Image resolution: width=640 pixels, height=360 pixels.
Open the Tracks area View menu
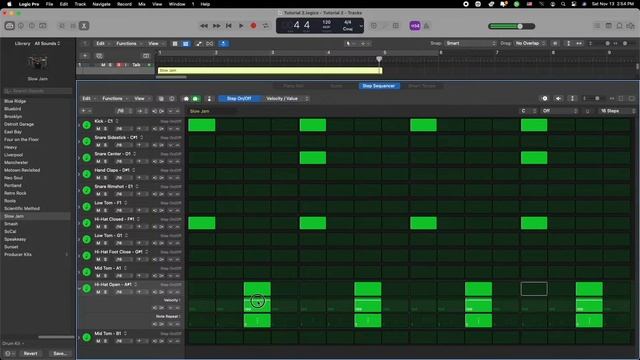point(155,43)
